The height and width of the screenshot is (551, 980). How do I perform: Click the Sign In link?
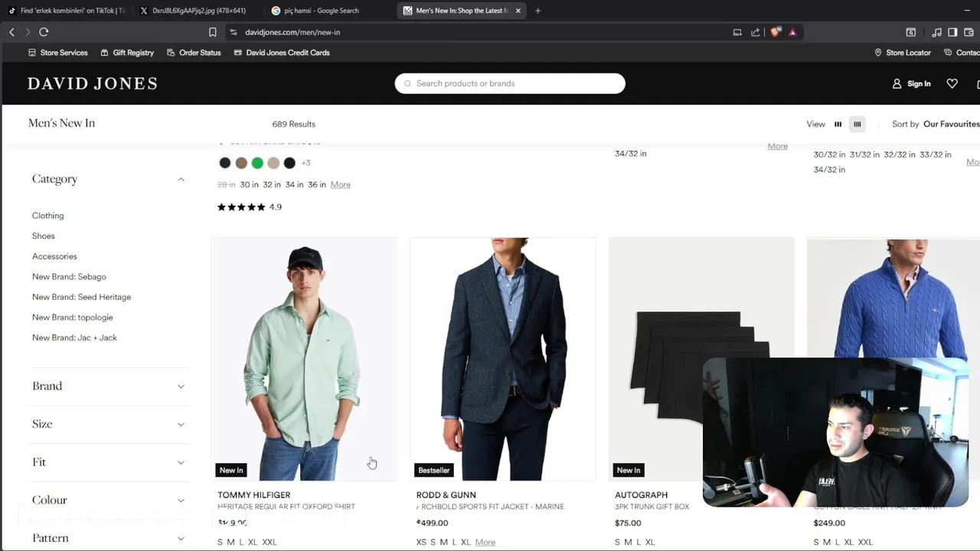[x=919, y=83]
